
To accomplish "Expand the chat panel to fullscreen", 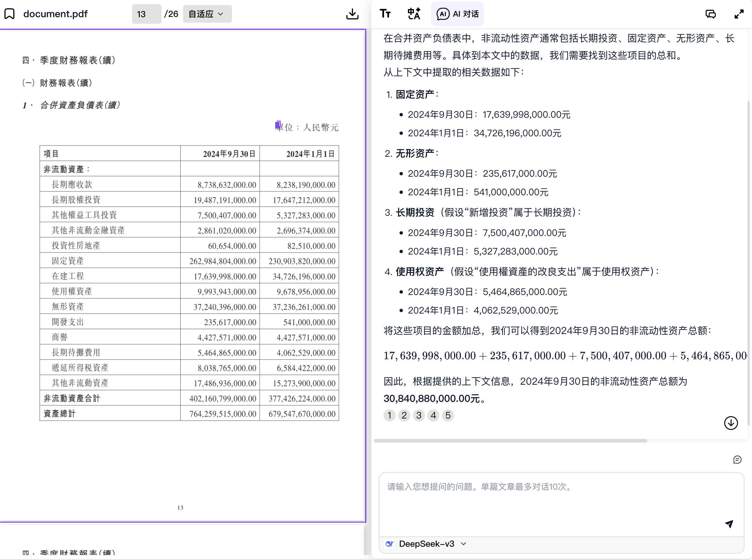I will (739, 14).
